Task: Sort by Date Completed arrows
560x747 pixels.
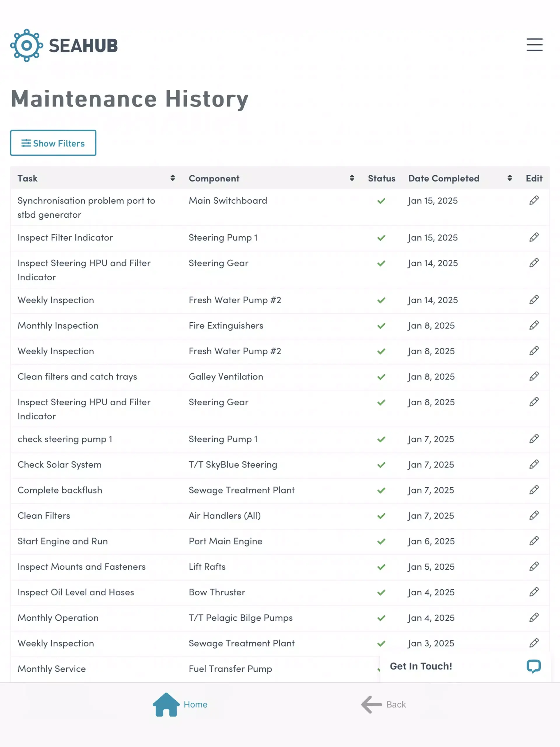Action: point(509,178)
